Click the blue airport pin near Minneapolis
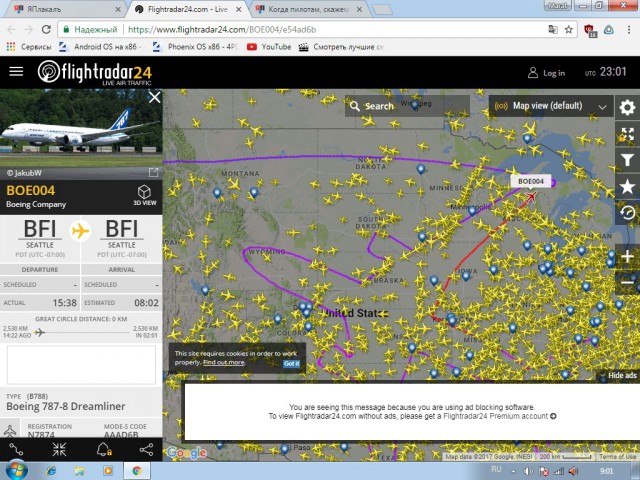The height and width of the screenshot is (480, 640). 472,211
